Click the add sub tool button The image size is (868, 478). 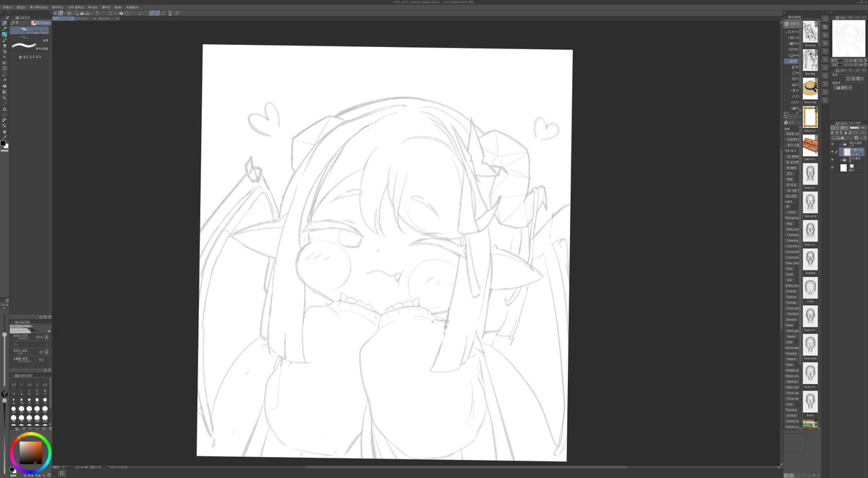30,57
